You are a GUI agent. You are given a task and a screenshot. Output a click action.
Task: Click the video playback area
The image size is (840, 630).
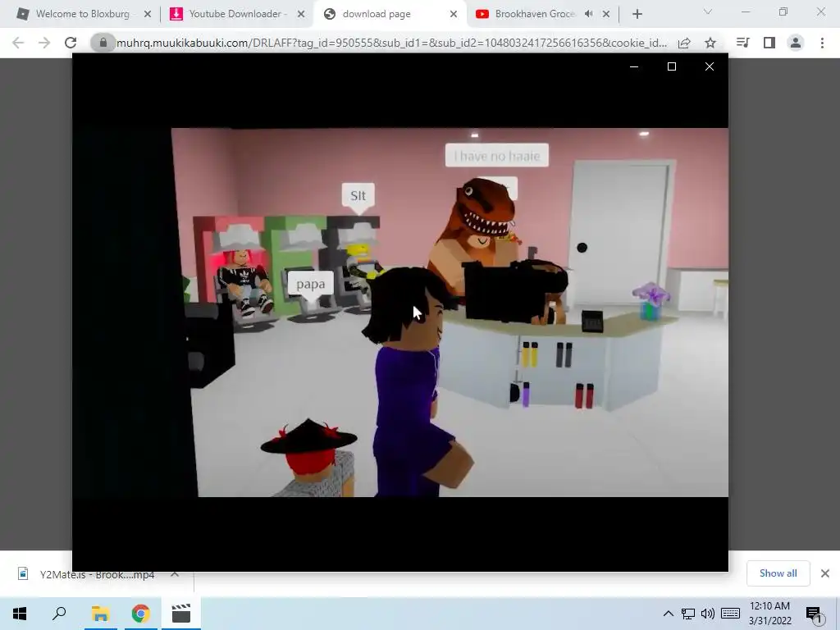[400, 313]
